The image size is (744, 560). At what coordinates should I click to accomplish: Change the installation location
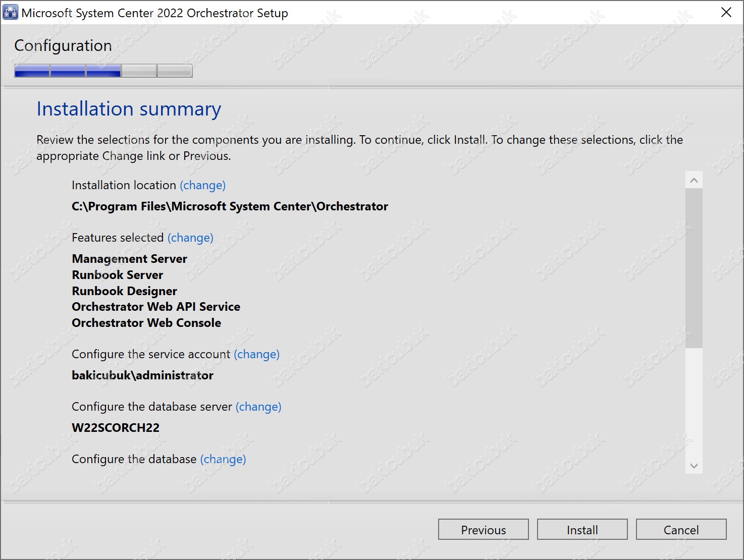click(x=202, y=185)
